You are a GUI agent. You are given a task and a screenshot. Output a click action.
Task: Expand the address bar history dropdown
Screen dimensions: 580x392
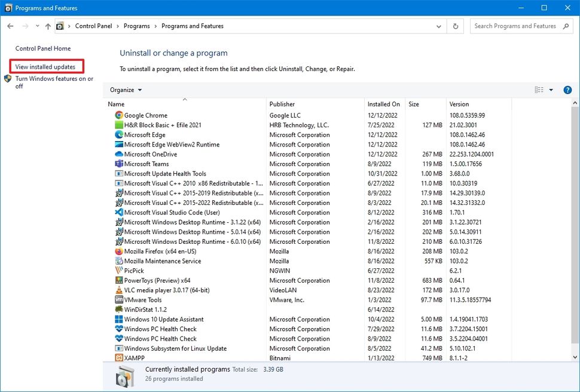coord(438,26)
